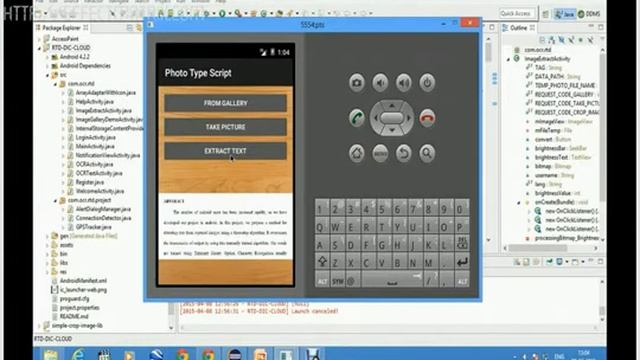Tap the EXTRACT TEXT button

tap(225, 151)
